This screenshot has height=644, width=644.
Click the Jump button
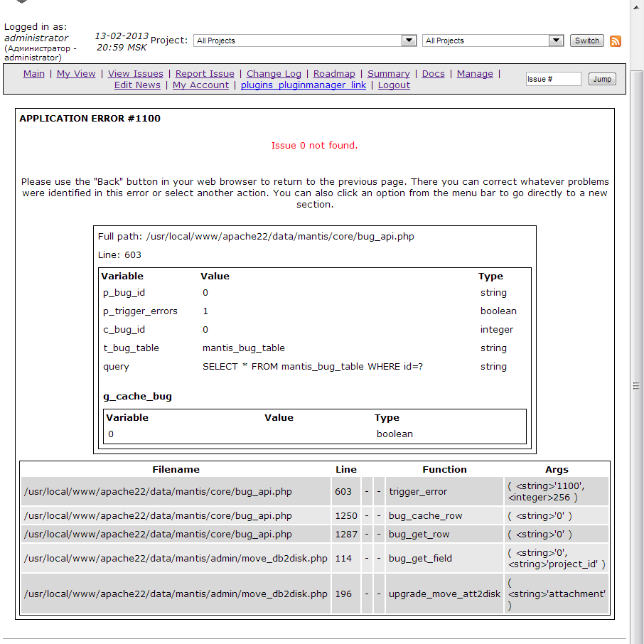[602, 79]
